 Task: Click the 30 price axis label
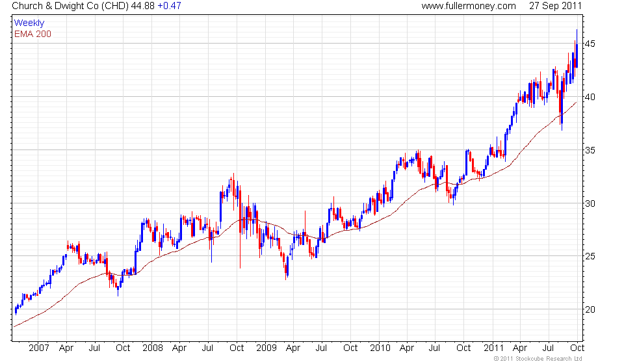click(590, 203)
